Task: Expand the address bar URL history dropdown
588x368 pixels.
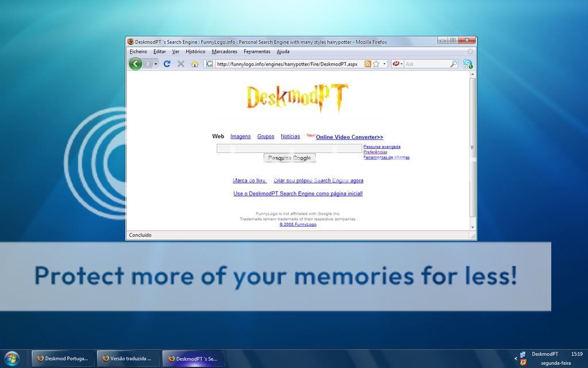Action: pos(385,64)
